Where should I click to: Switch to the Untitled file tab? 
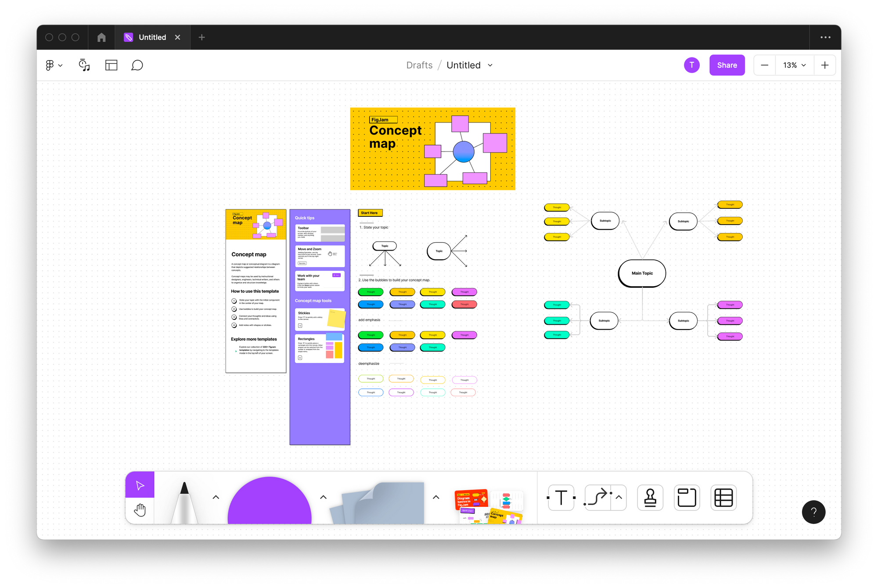[152, 37]
